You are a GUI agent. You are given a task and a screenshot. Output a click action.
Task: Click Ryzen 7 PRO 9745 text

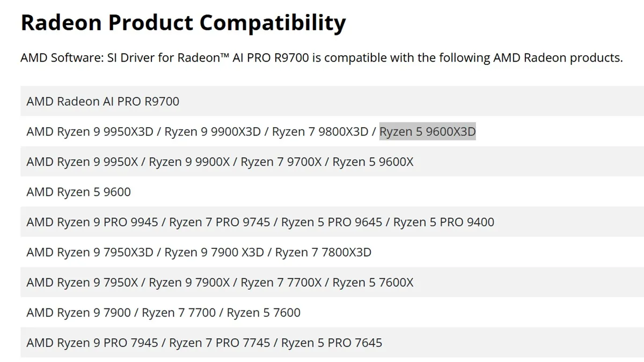tap(219, 222)
